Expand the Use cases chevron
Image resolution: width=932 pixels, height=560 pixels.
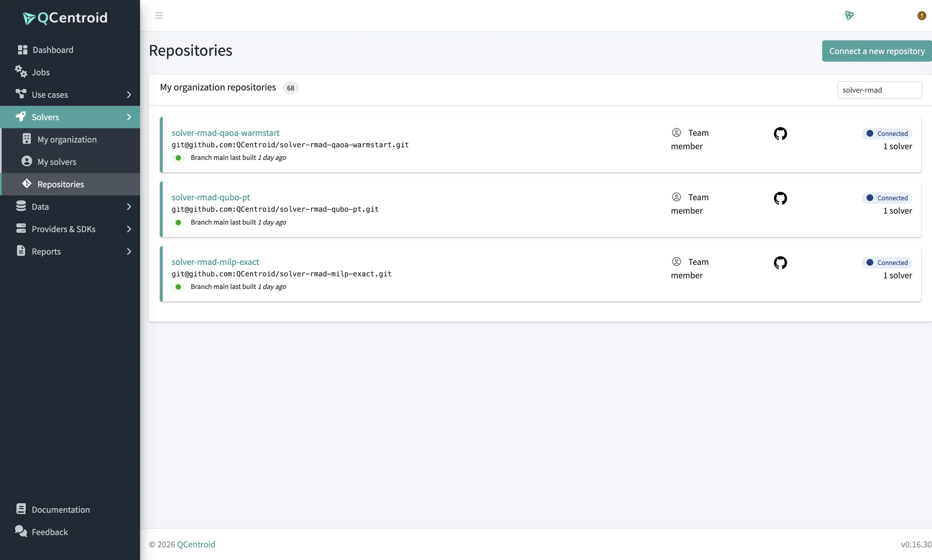click(129, 95)
